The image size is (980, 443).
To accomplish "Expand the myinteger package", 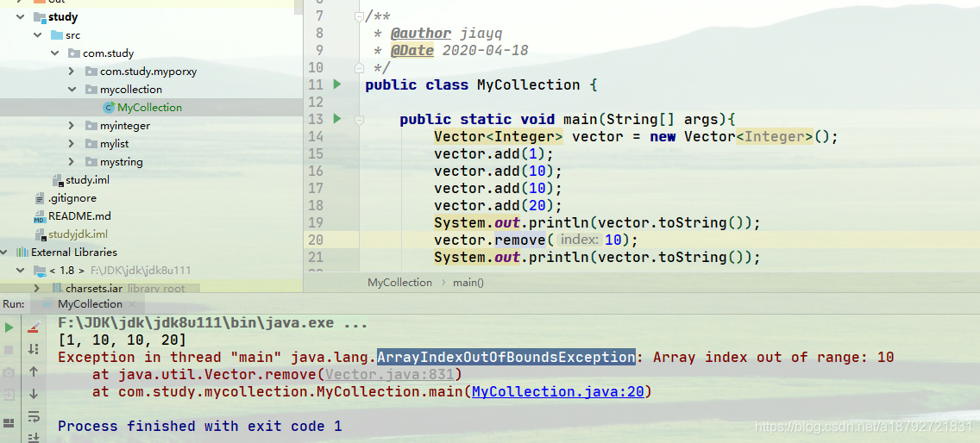I will click(x=72, y=126).
